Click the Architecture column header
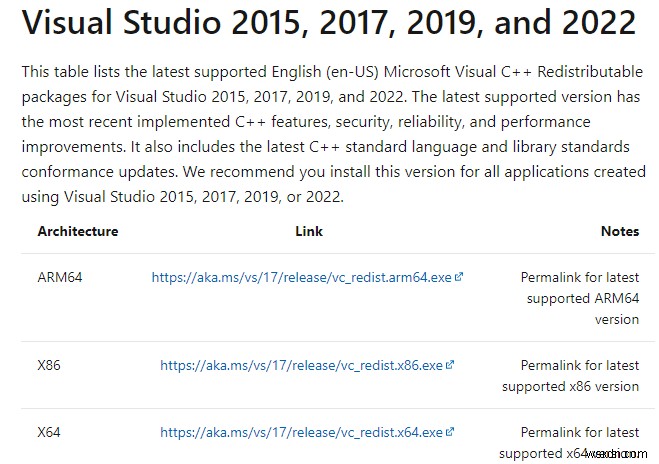The image size is (659, 464). click(x=77, y=231)
